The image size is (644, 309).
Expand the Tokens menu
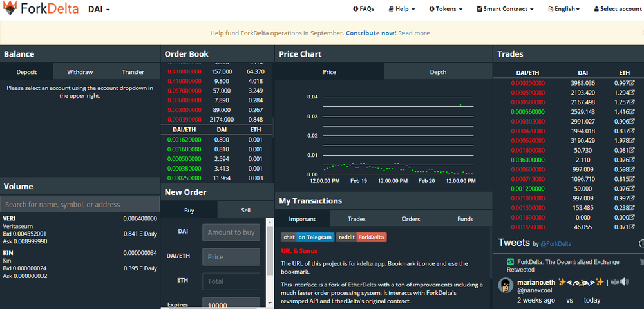446,9
